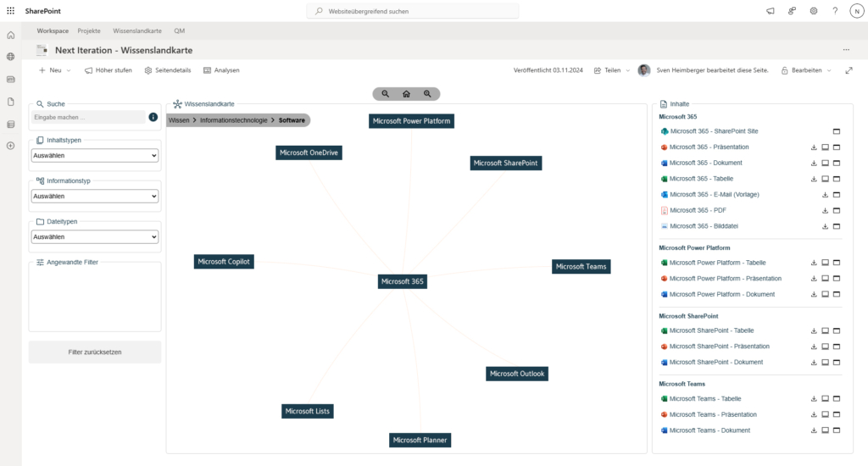The image size is (868, 466).
Task: Click the create plus icon in left rail
Action: click(10, 146)
